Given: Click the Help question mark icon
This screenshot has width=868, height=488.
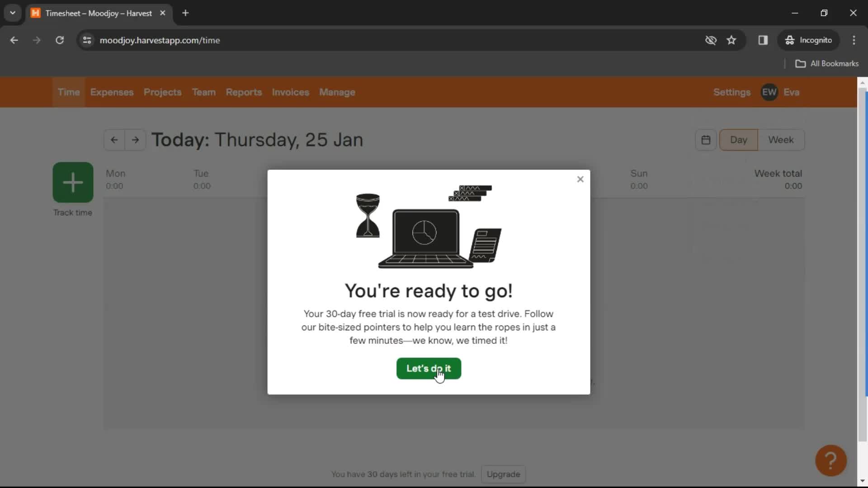Looking at the screenshot, I should [x=830, y=460].
